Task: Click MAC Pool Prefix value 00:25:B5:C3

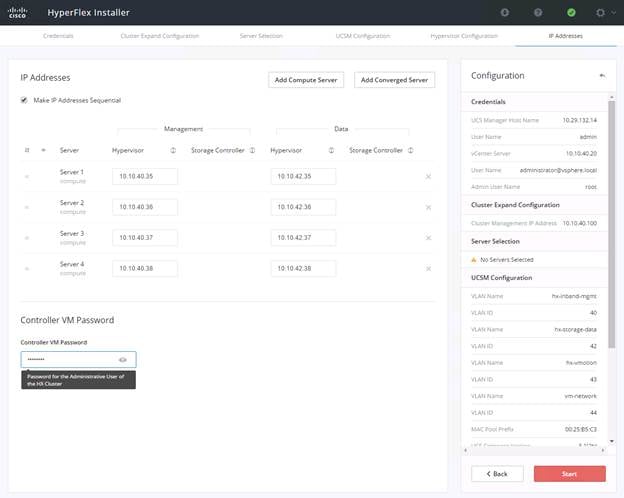Action: click(x=581, y=429)
